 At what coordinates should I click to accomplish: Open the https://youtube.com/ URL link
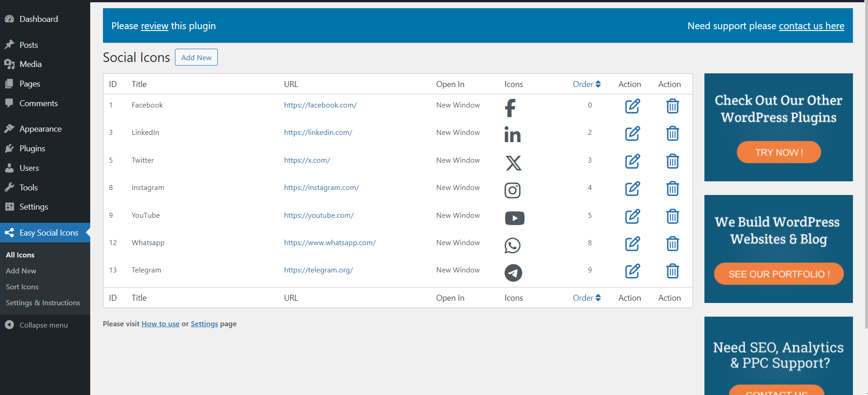coord(318,215)
